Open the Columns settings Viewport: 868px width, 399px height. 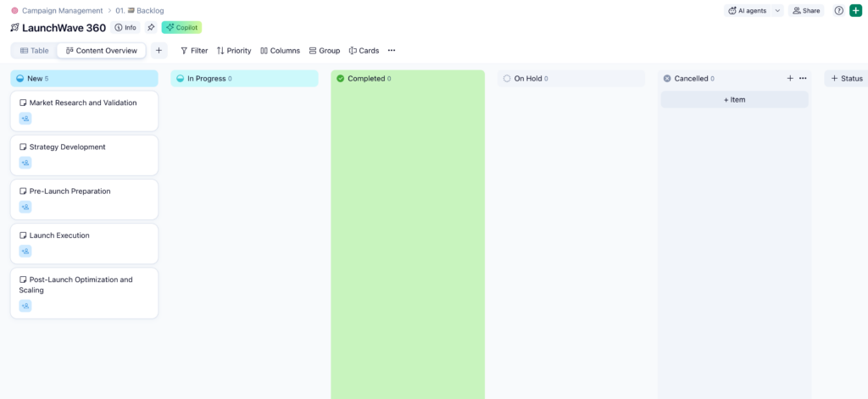[x=280, y=51]
